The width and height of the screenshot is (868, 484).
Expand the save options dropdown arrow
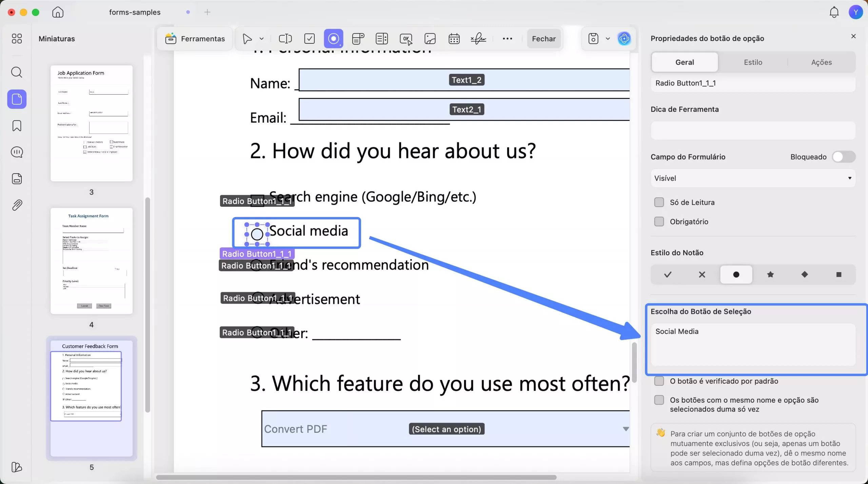point(608,39)
